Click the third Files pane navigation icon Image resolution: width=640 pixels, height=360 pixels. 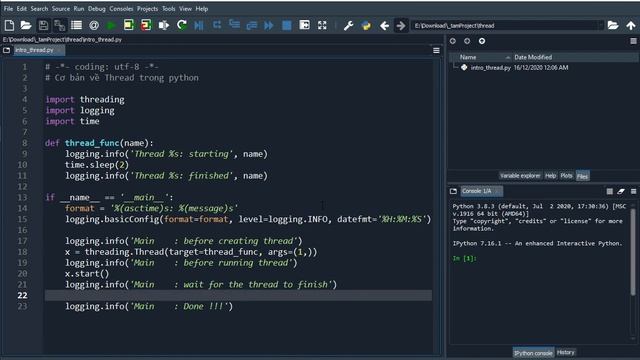pyautogui.click(x=482, y=41)
